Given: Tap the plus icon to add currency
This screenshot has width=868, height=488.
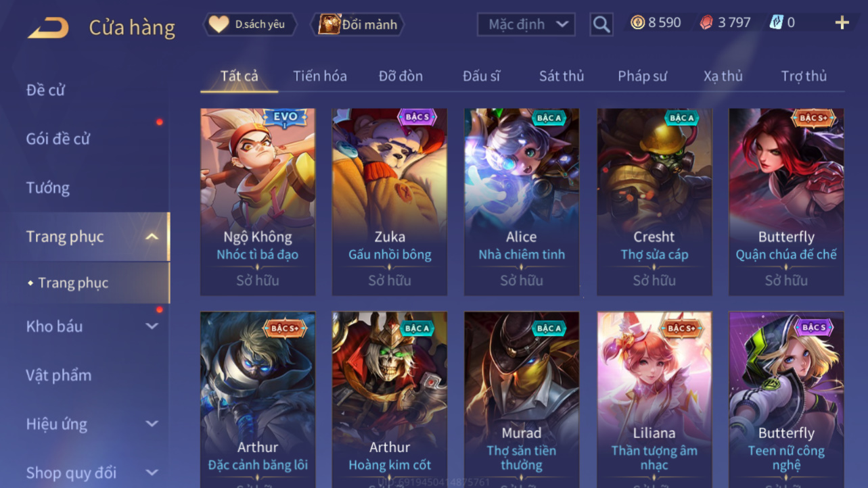Looking at the screenshot, I should point(842,23).
